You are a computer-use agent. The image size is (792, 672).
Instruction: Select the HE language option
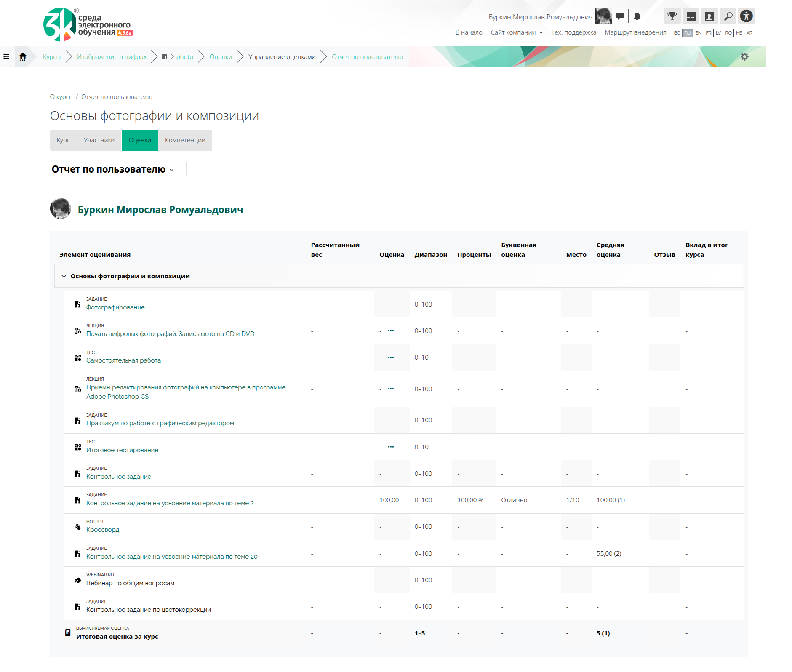[739, 33]
